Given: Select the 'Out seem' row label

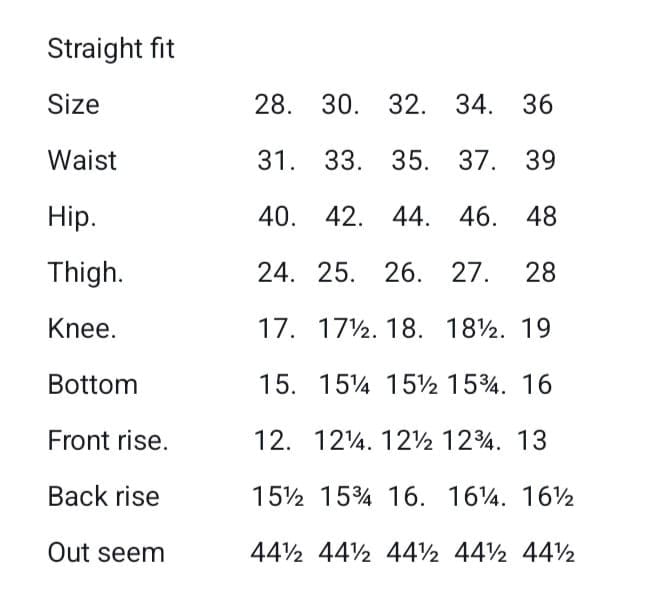Looking at the screenshot, I should pyautogui.click(x=106, y=553).
